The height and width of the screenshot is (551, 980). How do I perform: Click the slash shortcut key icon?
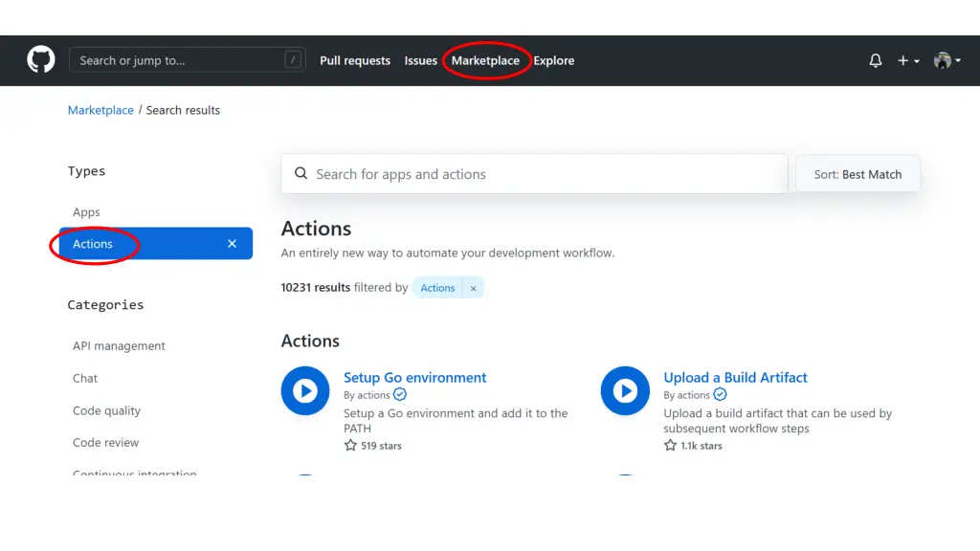tap(293, 60)
